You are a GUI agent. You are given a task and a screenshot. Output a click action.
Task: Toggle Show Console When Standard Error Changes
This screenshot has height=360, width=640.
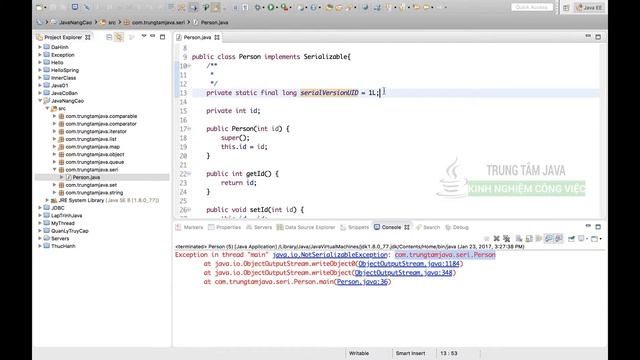tap(559, 239)
